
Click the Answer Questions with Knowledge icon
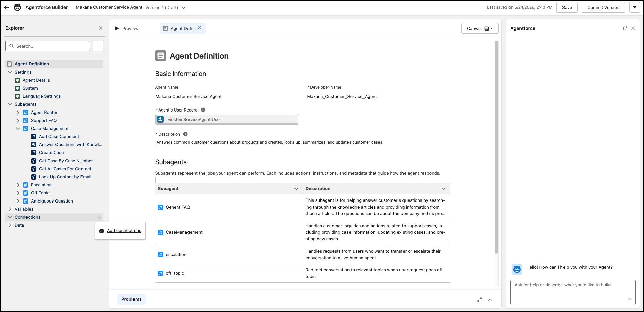34,145
